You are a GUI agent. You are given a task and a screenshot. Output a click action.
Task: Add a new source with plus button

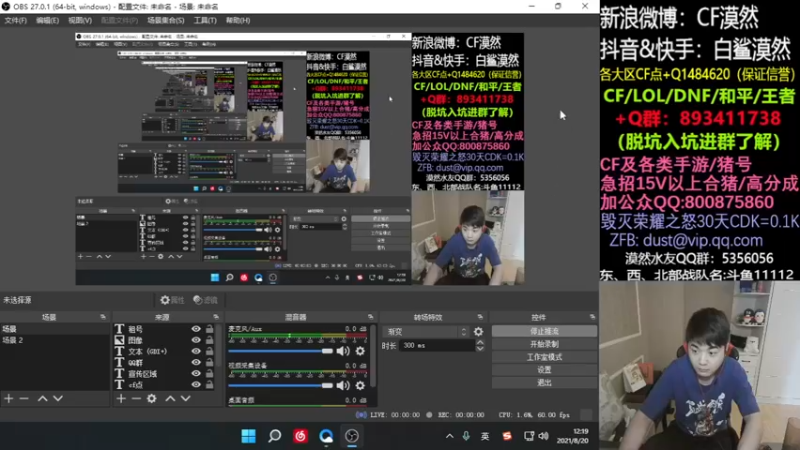[x=121, y=398]
